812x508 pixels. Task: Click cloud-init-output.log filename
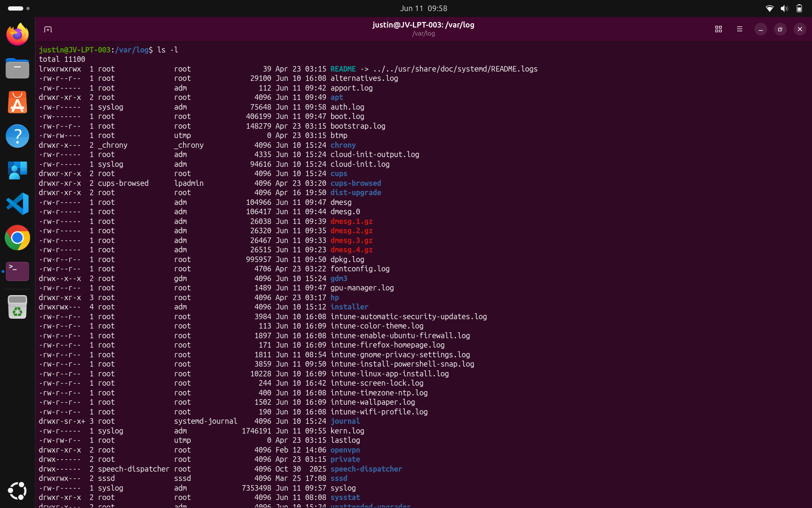(375, 155)
